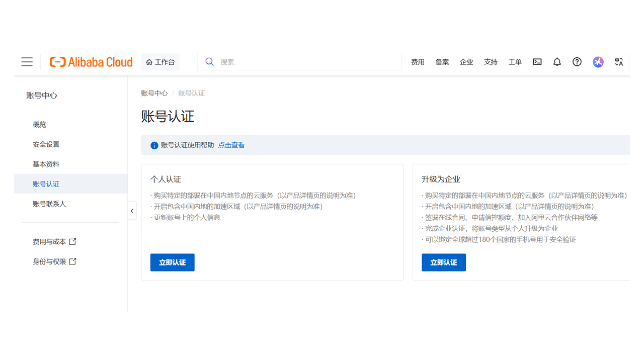Viewport: 644px width, 362px height.
Task: Click the Alibaba Cloud logo
Action: pyautogui.click(x=91, y=61)
